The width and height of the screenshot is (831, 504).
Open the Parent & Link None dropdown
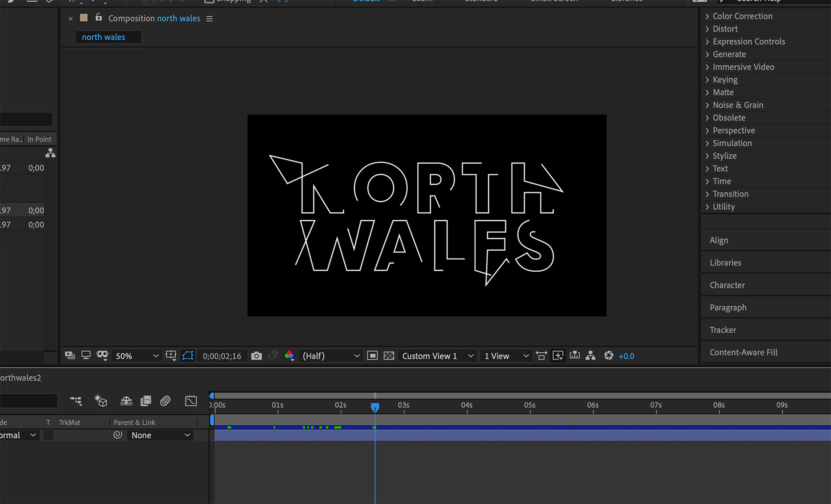click(161, 435)
